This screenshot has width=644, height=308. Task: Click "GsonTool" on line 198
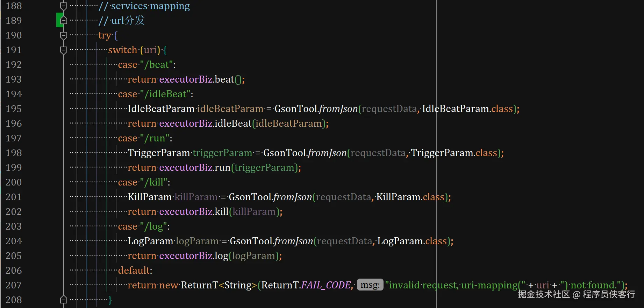(x=285, y=153)
